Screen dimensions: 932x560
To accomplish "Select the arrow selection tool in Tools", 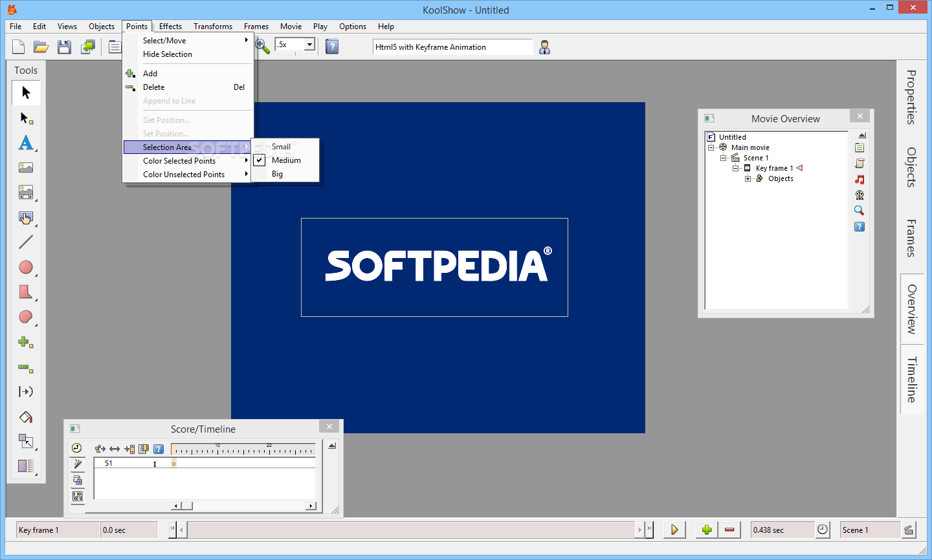I will pyautogui.click(x=26, y=92).
